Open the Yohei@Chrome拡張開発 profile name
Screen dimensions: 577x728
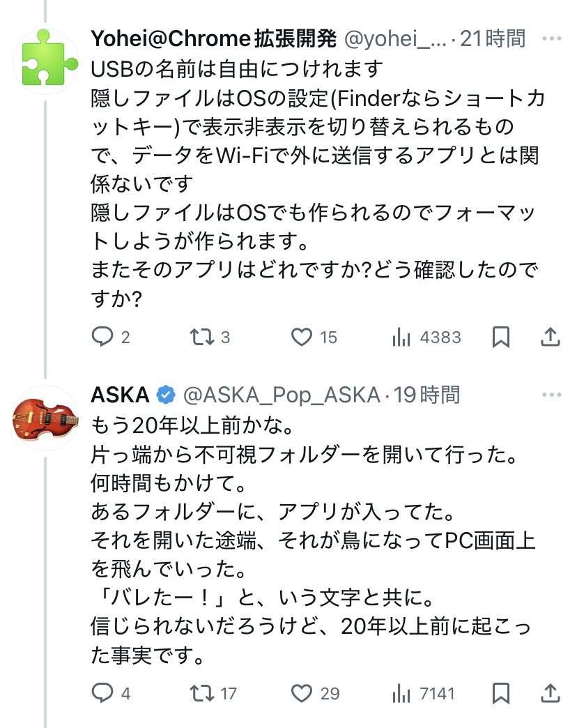pyautogui.click(x=214, y=38)
